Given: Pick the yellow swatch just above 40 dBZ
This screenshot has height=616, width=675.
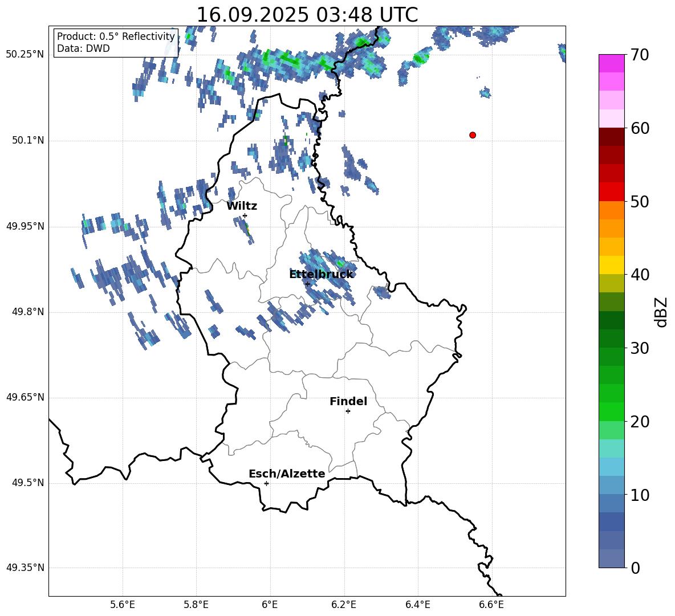Looking at the screenshot, I should [x=611, y=265].
